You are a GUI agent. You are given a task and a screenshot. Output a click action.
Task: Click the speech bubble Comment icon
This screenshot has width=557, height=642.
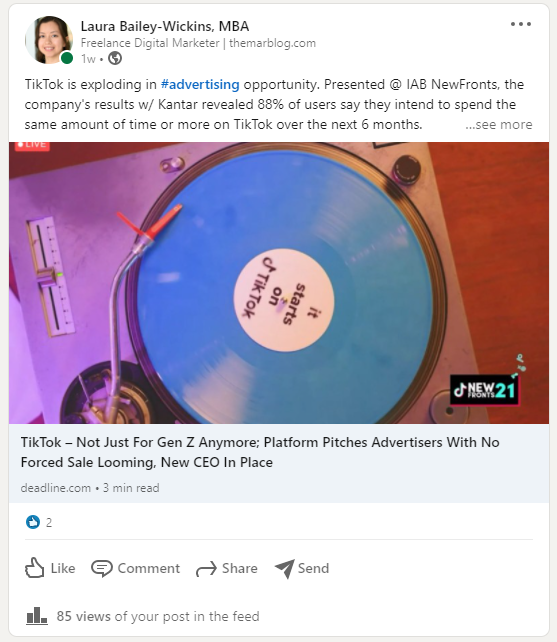[102, 568]
